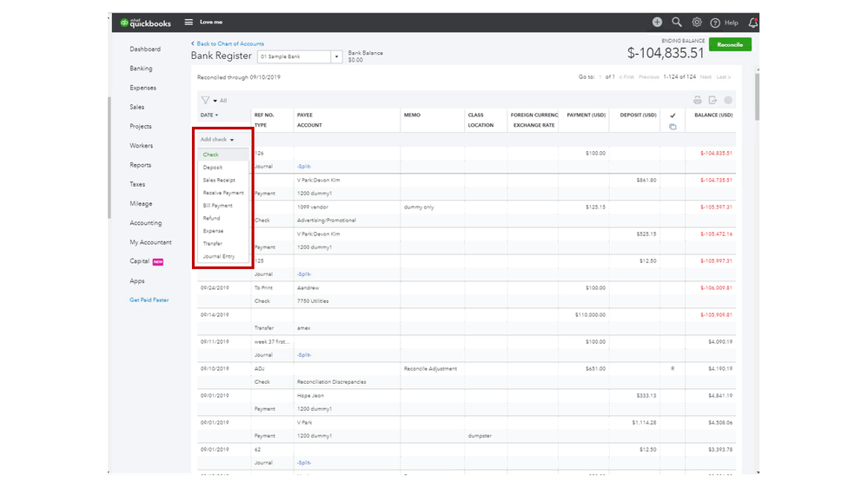Open the filter funnel dropdown
Screen dimensions: 868x488
209,100
